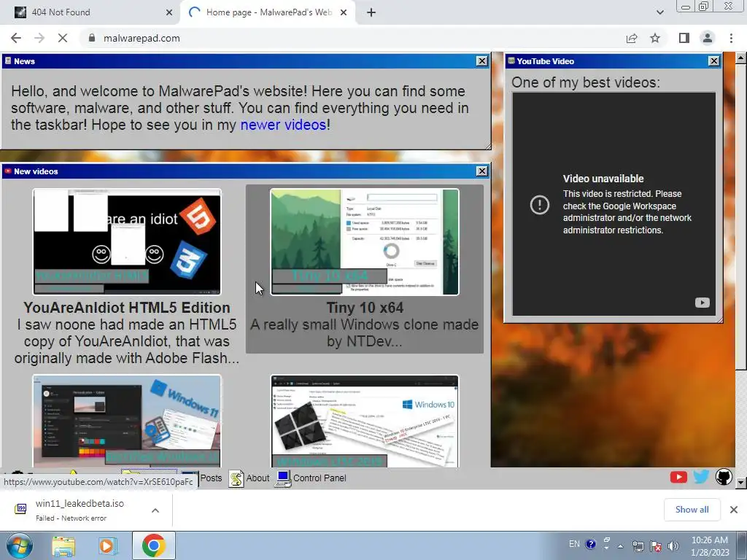Select the MalwarePad Home page tab
This screenshot has width=747, height=560.
pos(268,12)
